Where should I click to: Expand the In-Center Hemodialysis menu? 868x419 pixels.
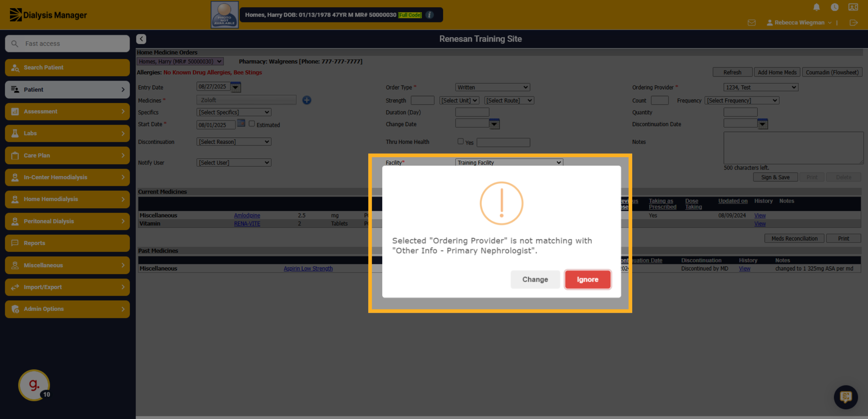[67, 177]
